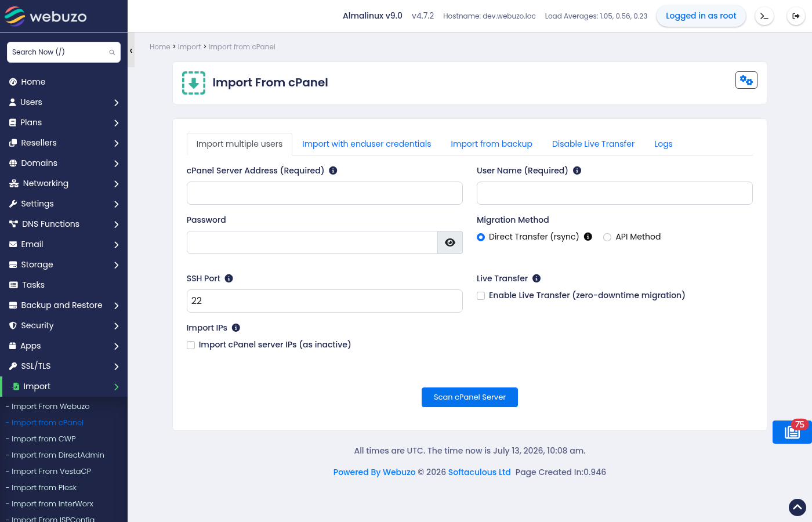
Task: Collapse the Import menu chevron
Action: tap(117, 387)
